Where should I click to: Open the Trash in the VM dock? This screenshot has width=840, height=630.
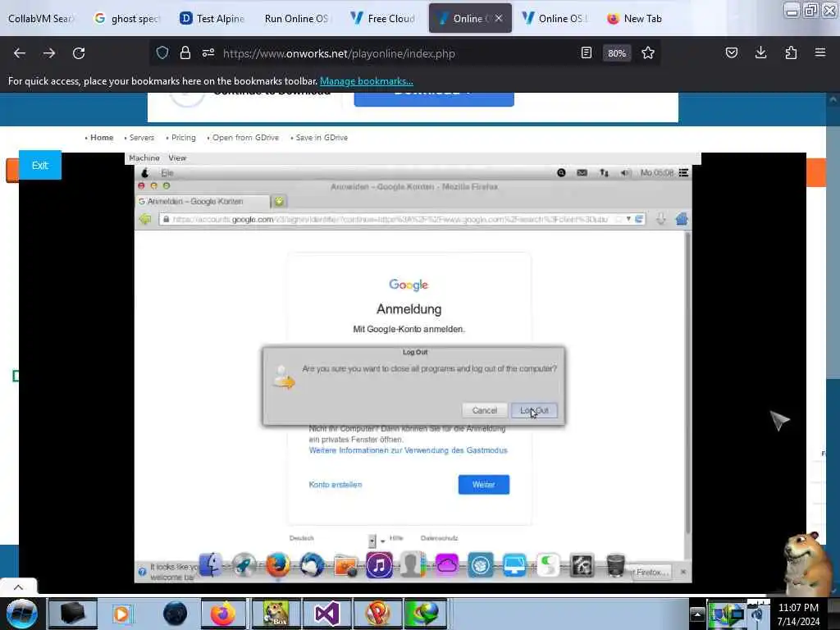[615, 565]
